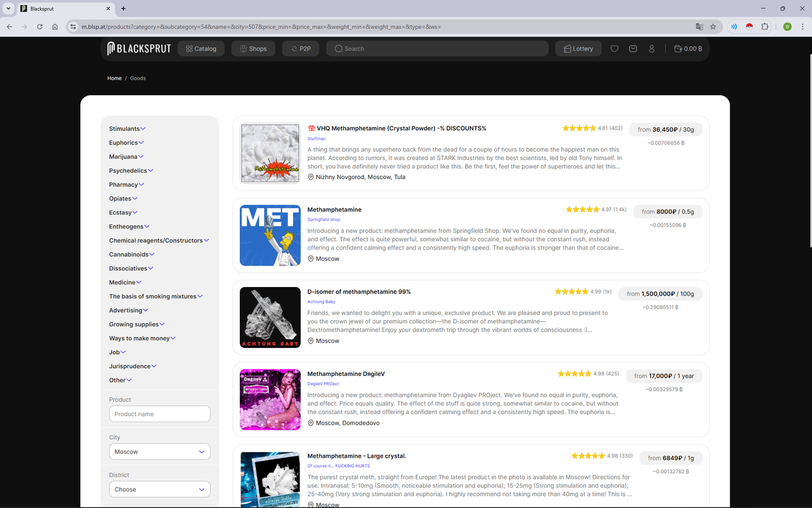The width and height of the screenshot is (812, 508).
Task: Click the 'from 6849₽ / 1g' price button
Action: tap(671, 458)
